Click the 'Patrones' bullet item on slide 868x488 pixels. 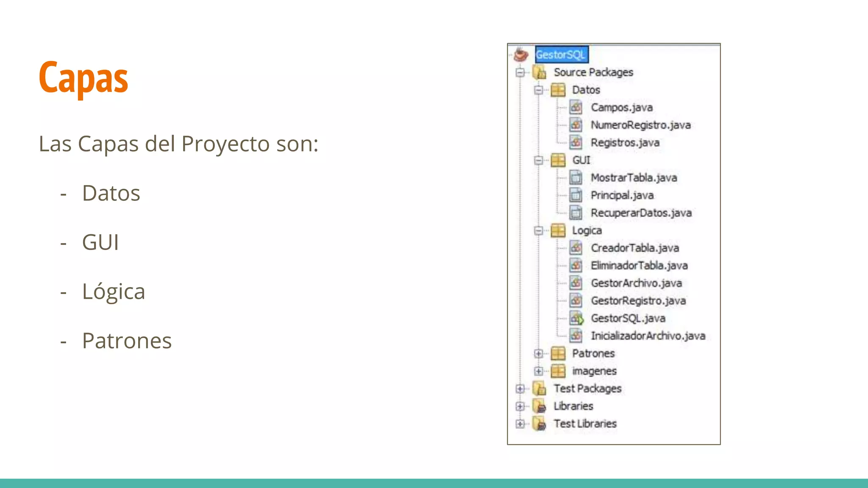click(127, 341)
